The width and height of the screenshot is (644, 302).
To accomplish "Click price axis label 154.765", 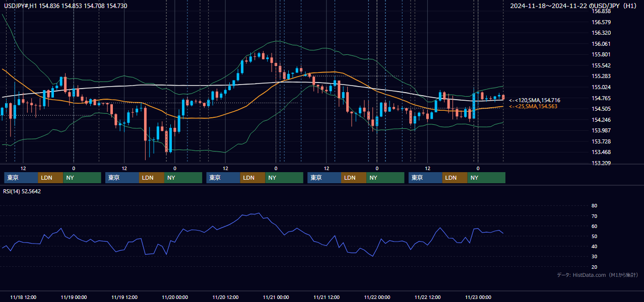I will coord(601,98).
